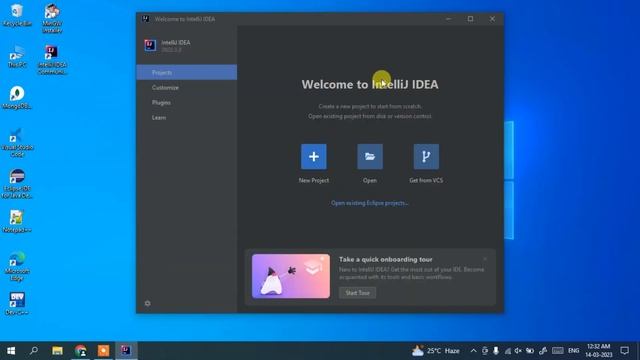Click the Start Tour button
This screenshot has height=360, width=640.
pyautogui.click(x=357, y=293)
